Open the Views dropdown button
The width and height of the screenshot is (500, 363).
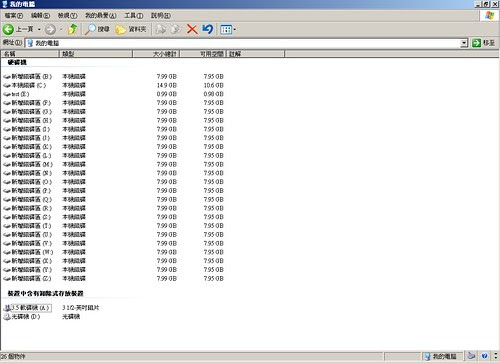228,30
